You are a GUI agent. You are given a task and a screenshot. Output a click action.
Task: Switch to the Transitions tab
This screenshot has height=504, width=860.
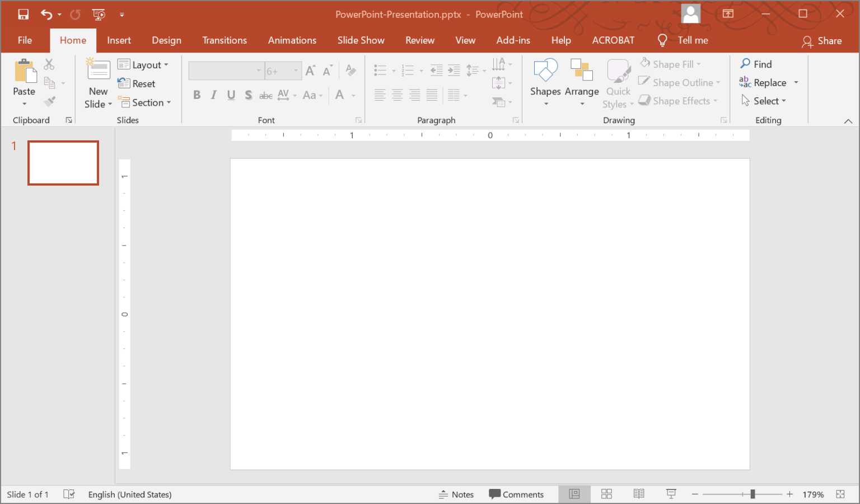(225, 40)
